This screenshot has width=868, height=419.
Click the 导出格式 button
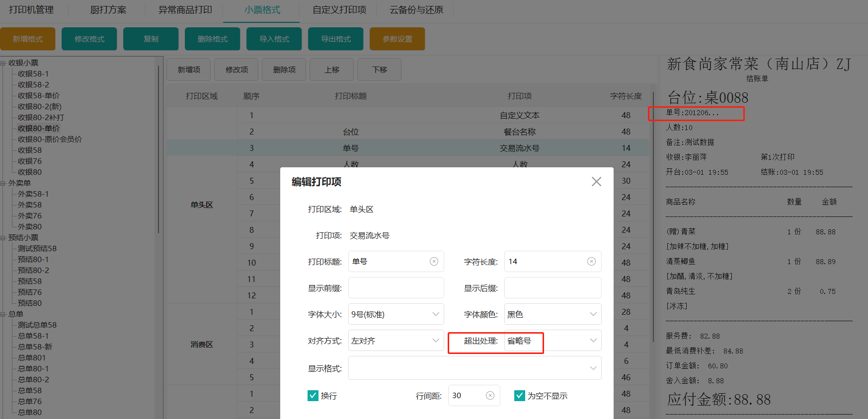coord(336,39)
